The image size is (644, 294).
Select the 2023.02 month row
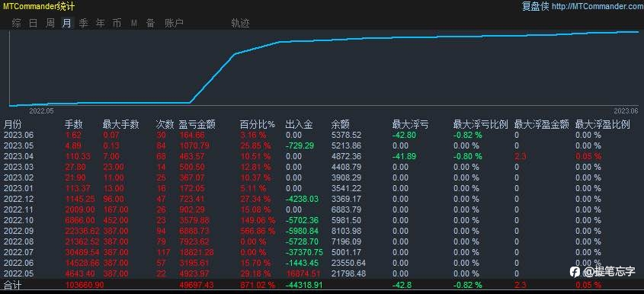322,177
